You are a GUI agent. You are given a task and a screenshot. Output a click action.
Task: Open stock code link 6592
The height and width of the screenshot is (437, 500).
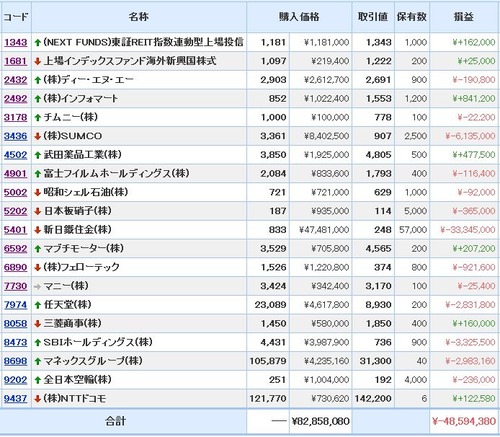tap(16, 248)
